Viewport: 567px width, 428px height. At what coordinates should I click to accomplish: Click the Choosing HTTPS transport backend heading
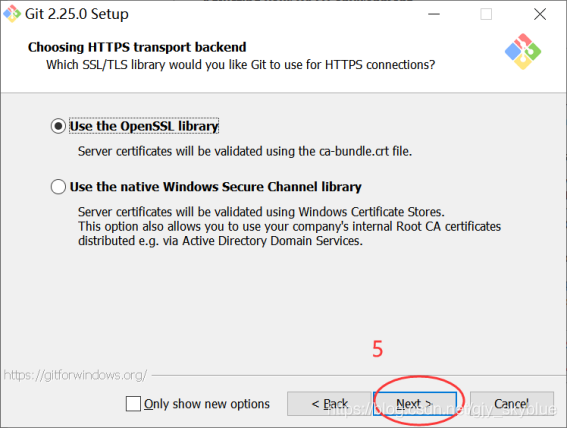pos(137,47)
